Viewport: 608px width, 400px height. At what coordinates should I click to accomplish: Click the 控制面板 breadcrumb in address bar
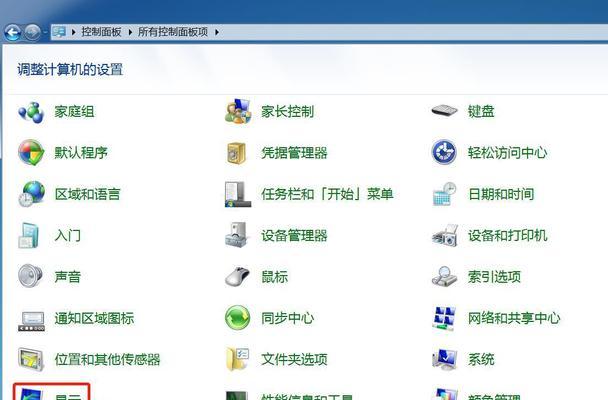[101, 32]
